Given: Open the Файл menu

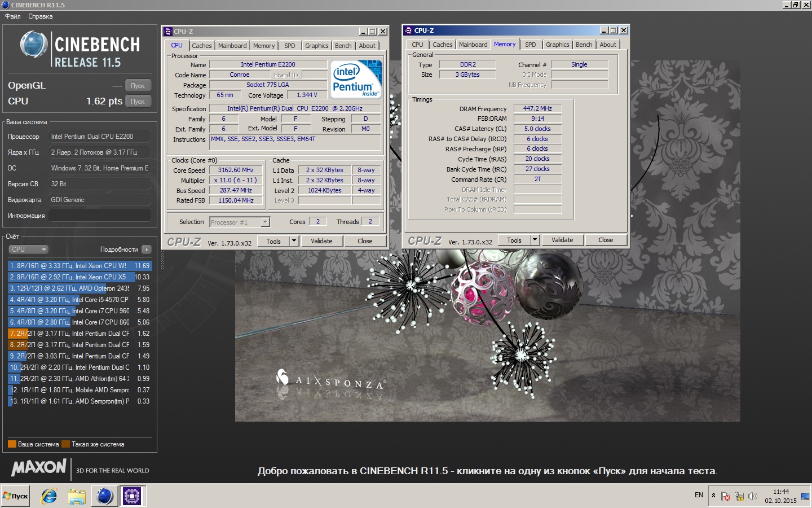Looking at the screenshot, I should click(x=12, y=16).
